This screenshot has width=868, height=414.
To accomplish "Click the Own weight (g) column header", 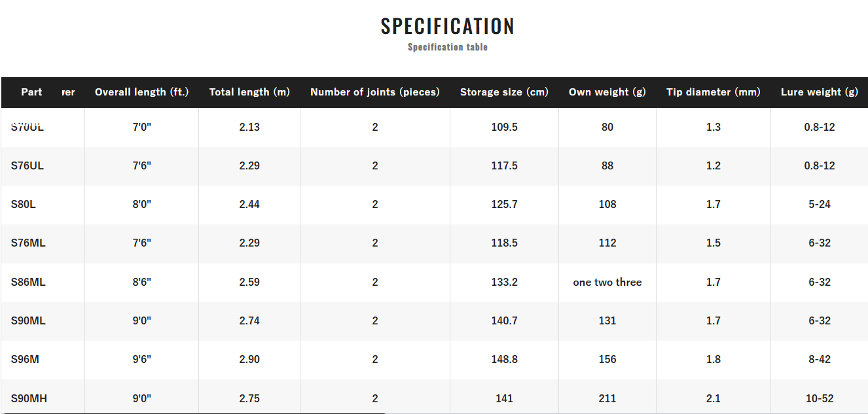I will tap(607, 92).
